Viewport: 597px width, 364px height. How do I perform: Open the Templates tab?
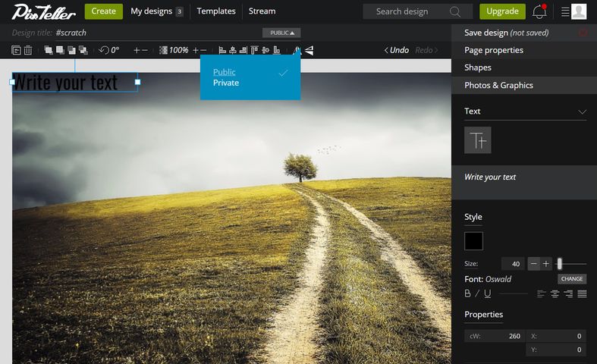216,11
